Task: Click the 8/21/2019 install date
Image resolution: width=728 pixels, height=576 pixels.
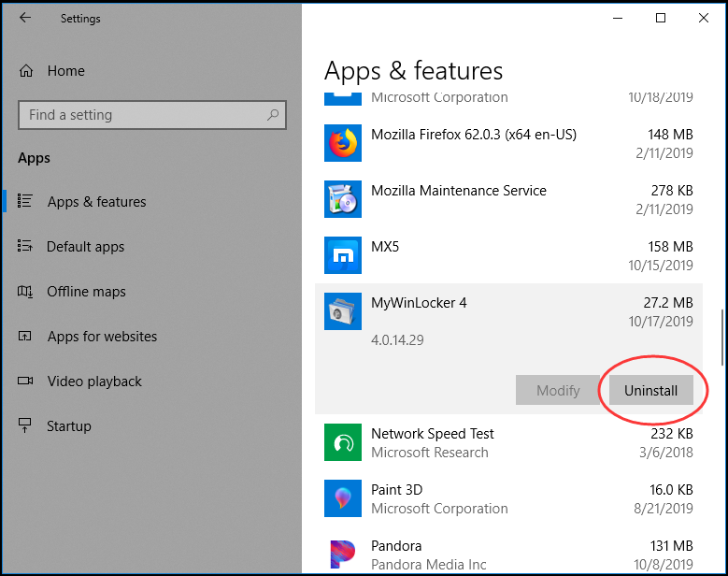Action: pyautogui.click(x=664, y=509)
